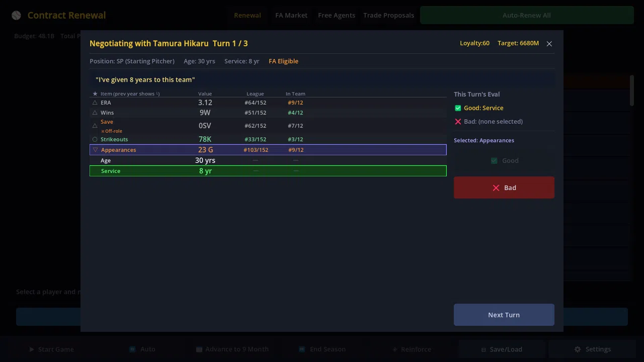The image size is (644, 362).
Task: Click the triangle icon beside ERA
Action: (x=95, y=103)
